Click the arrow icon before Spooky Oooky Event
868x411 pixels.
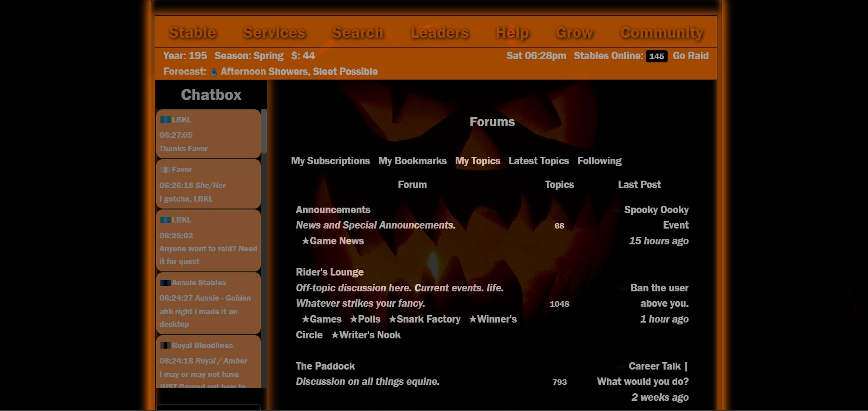[616, 210]
